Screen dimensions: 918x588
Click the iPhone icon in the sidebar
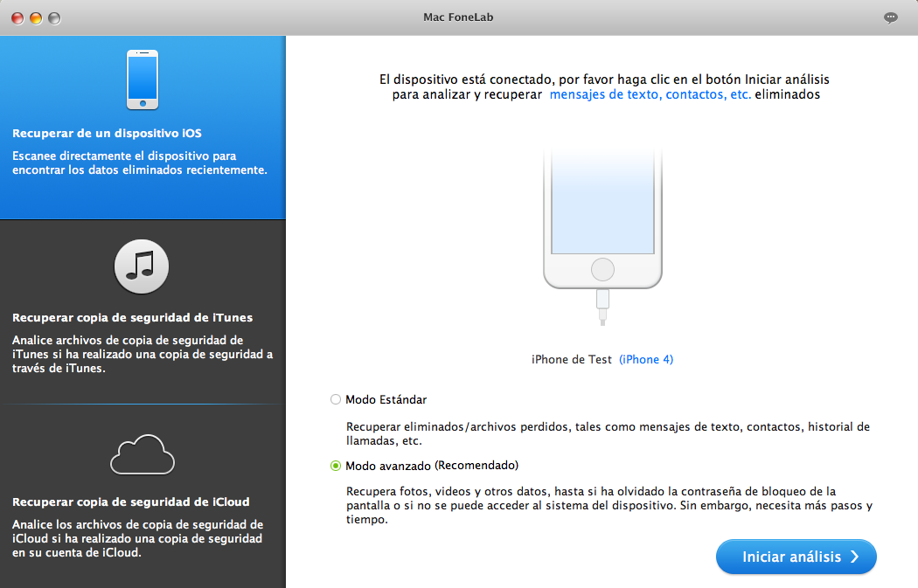(x=143, y=80)
